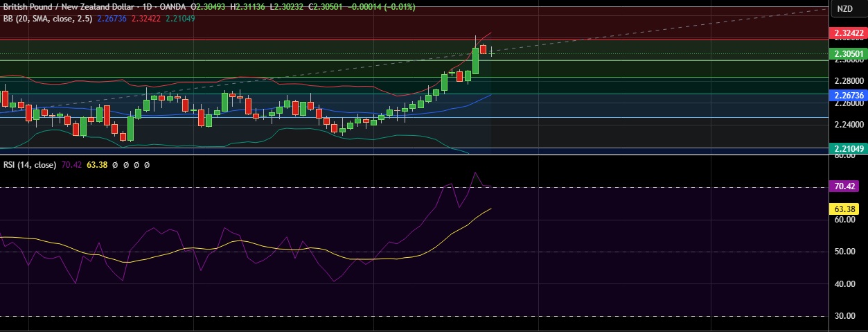Click the 50.00 level on RSI scale
Screen dimensions: 868x332
pos(848,252)
